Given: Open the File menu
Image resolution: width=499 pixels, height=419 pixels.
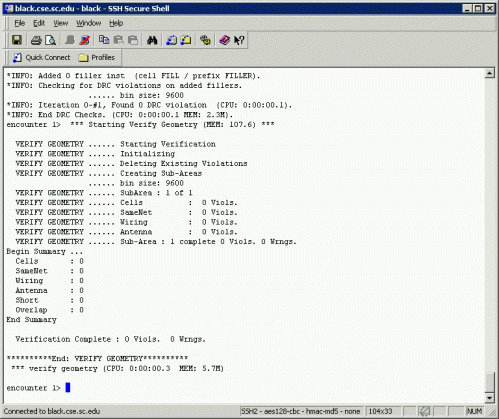Looking at the screenshot, I should click(x=19, y=23).
